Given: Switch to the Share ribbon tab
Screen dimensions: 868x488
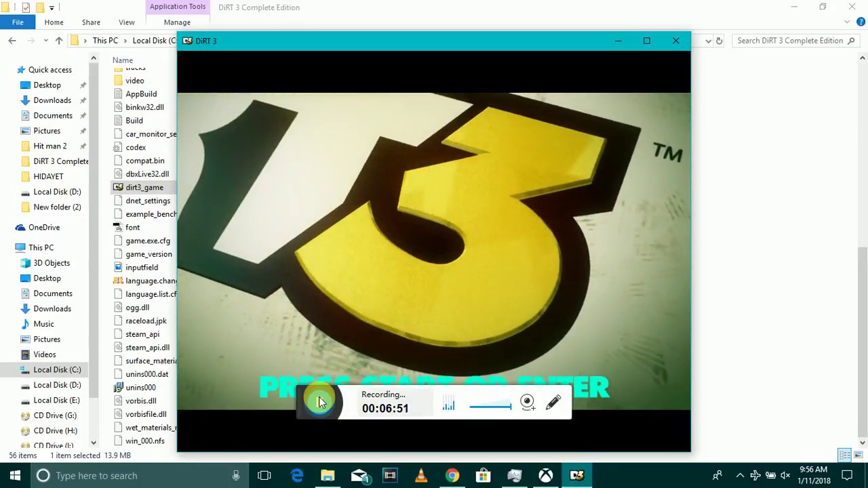Looking at the screenshot, I should [x=91, y=22].
